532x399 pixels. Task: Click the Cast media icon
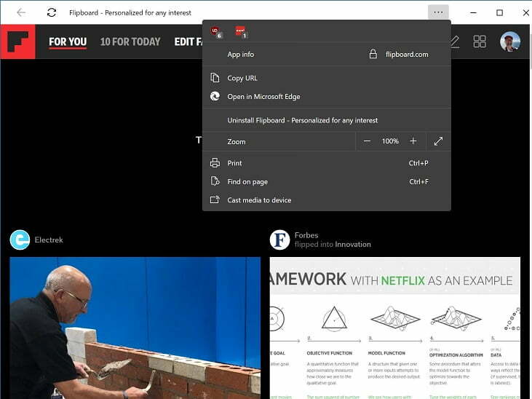pyautogui.click(x=215, y=199)
